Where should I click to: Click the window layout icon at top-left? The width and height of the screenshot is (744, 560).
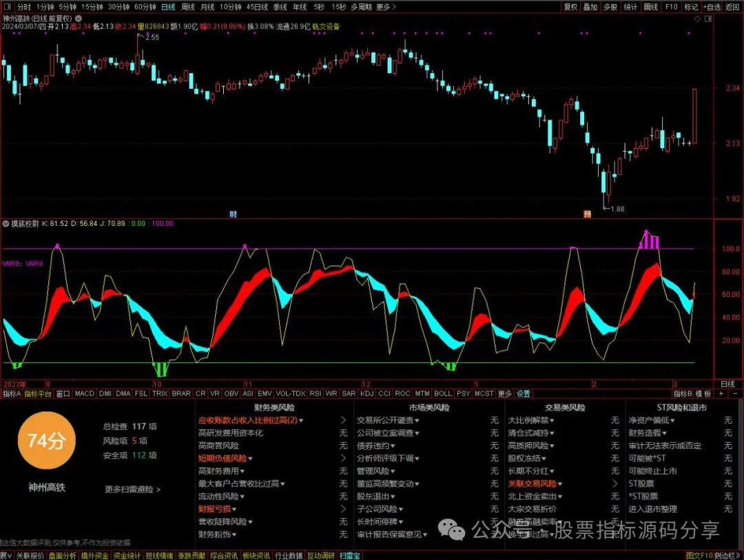click(7, 7)
